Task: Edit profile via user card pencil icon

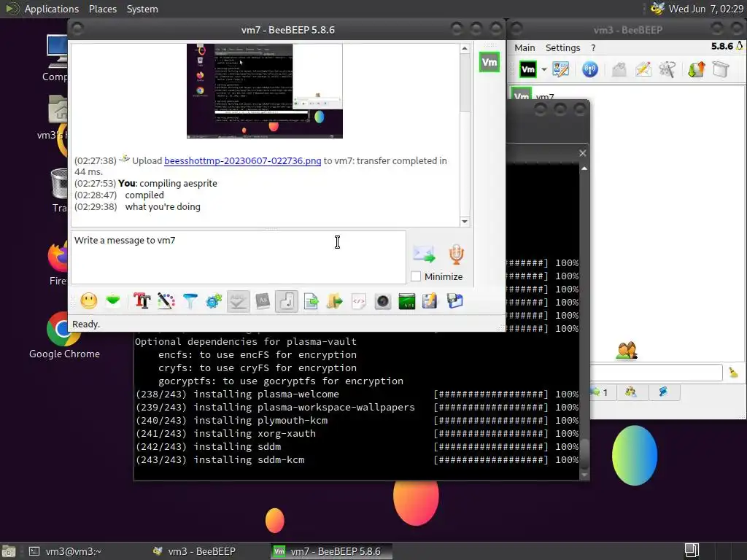Action: [x=561, y=69]
